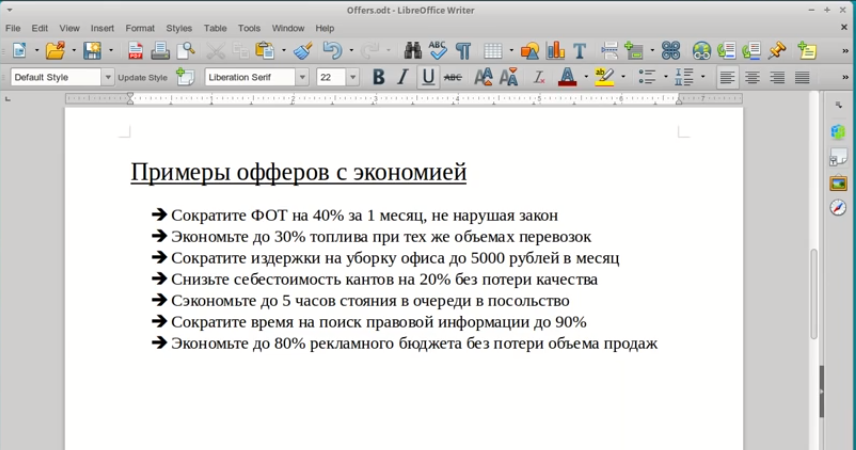Screen dimensions: 856x450
Task: Run the ABC spelling check
Action: coord(437,51)
